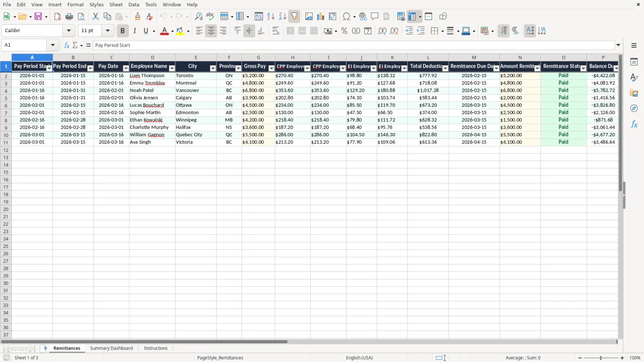Increase the indent

click(x=409, y=31)
